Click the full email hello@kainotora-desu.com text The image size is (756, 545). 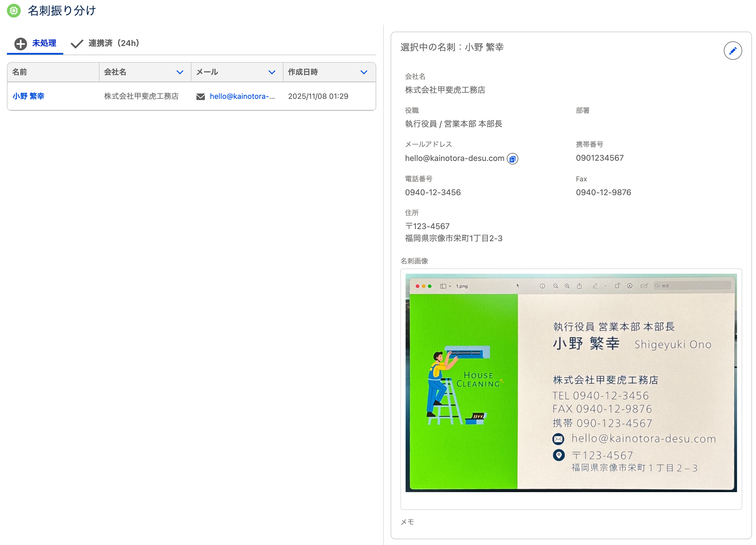click(454, 158)
